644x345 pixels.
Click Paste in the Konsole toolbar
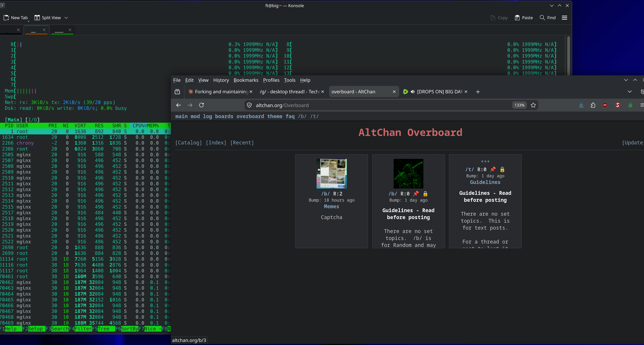coord(524,18)
